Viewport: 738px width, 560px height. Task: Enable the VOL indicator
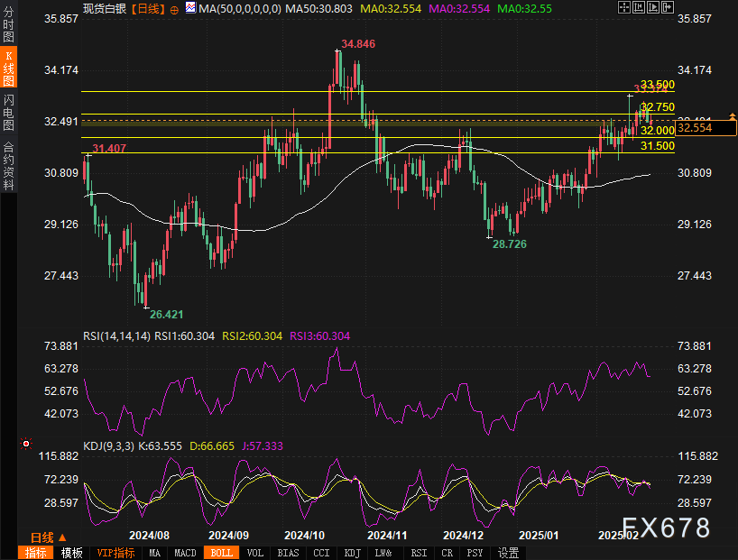tap(254, 553)
